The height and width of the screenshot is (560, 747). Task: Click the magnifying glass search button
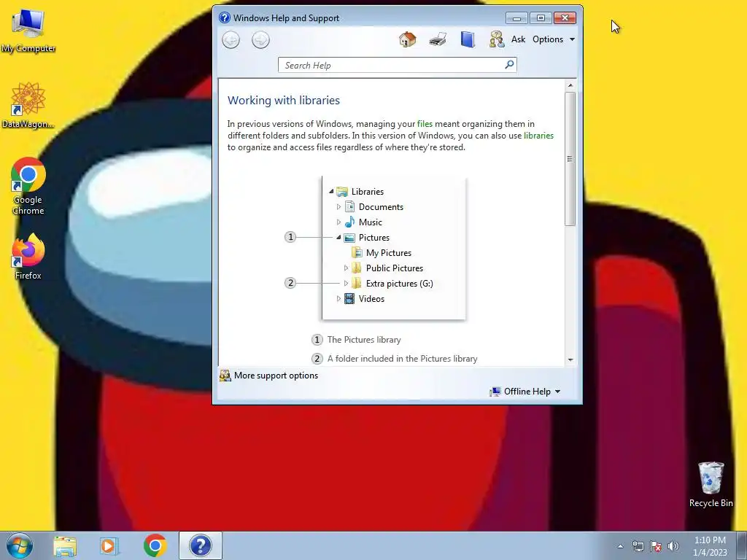click(x=509, y=64)
